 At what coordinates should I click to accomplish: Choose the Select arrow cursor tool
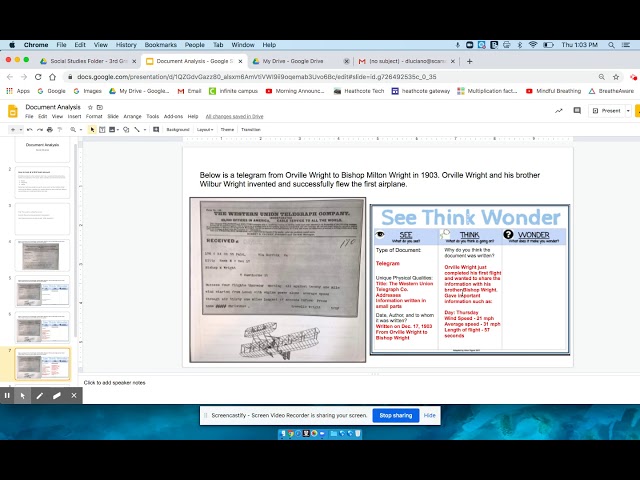pos(92,129)
